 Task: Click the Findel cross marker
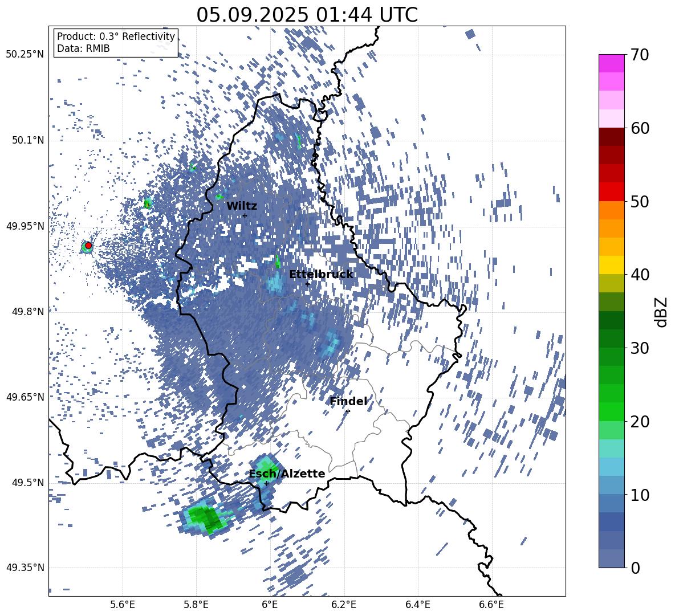348,411
